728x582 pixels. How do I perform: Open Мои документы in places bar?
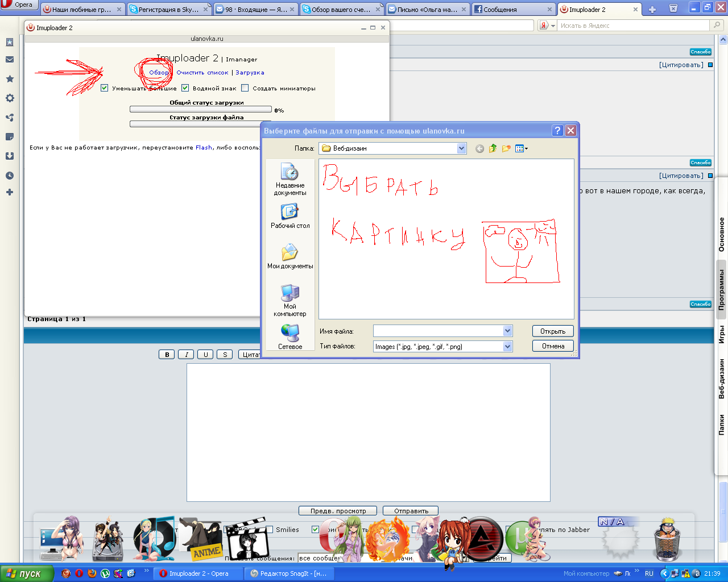290,257
